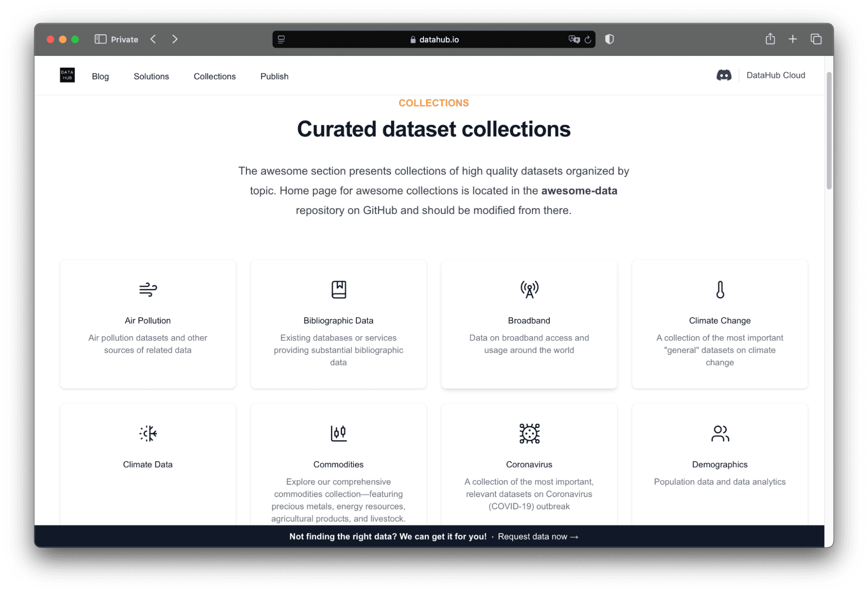This screenshot has height=593, width=868.
Task: Open the DataHub Cloud link
Action: (776, 75)
